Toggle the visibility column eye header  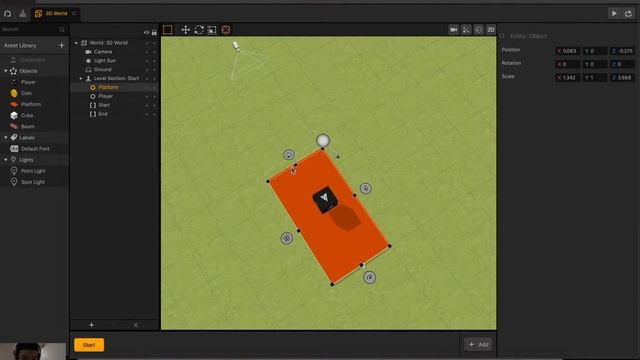(147, 32)
